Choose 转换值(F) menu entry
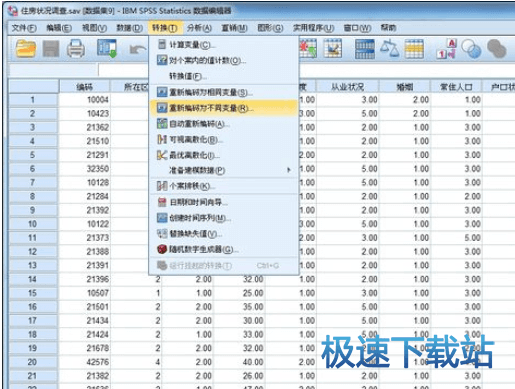This screenshot has height=389, width=515. click(x=223, y=76)
